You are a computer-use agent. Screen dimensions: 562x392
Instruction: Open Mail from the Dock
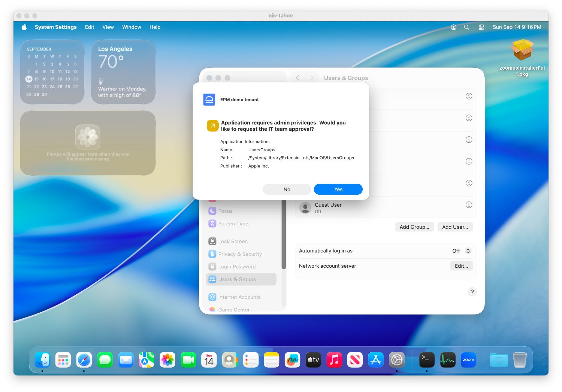tap(126, 360)
